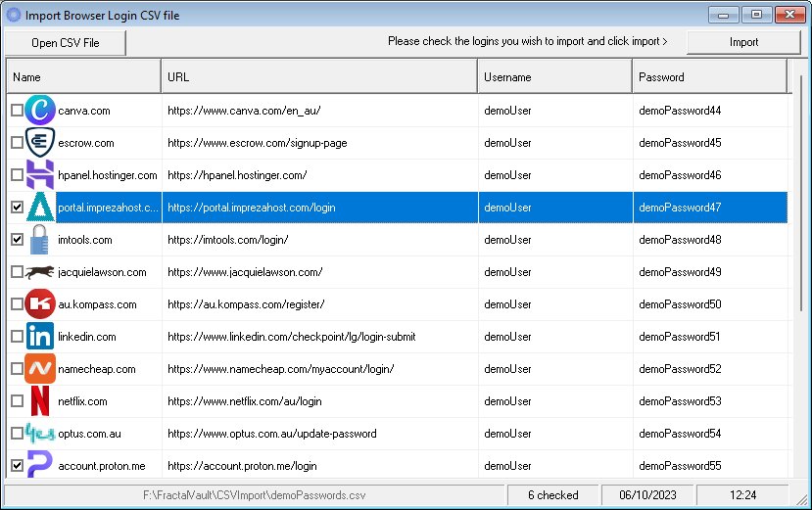Click the demoPasswords.csv file path in status bar
The width and height of the screenshot is (812, 510).
pyautogui.click(x=255, y=495)
